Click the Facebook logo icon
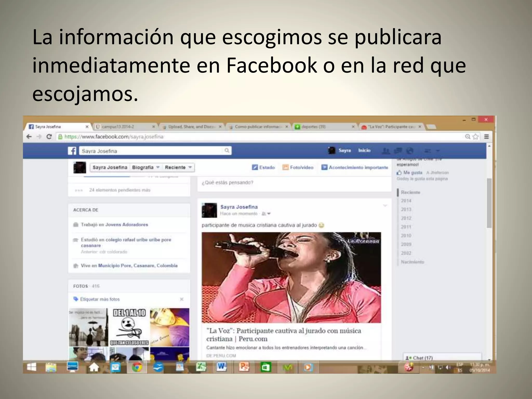Image resolution: width=532 pixels, height=399 pixels. click(72, 151)
